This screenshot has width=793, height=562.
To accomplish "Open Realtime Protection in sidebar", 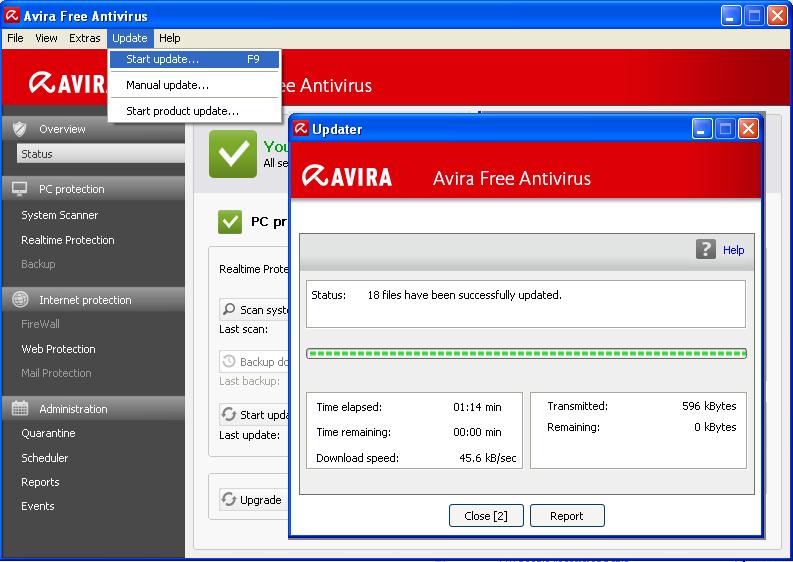I will 68,240.
